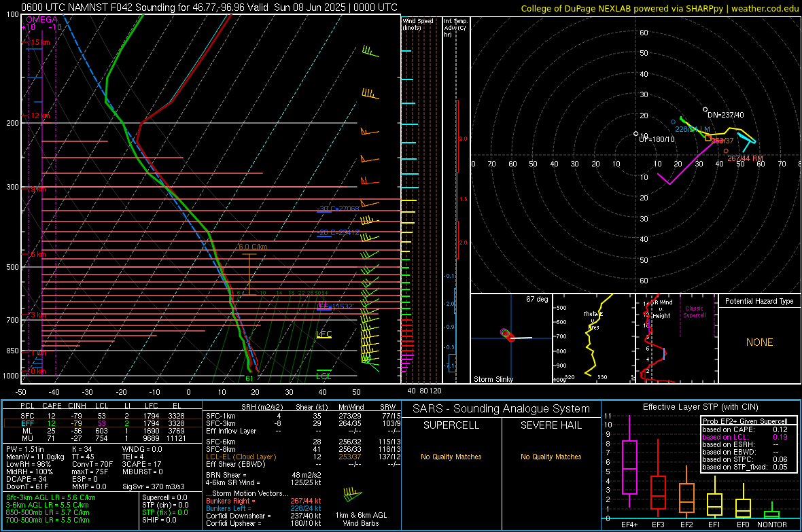Click the EL=11532' level label
802x532 pixels.
click(x=335, y=306)
